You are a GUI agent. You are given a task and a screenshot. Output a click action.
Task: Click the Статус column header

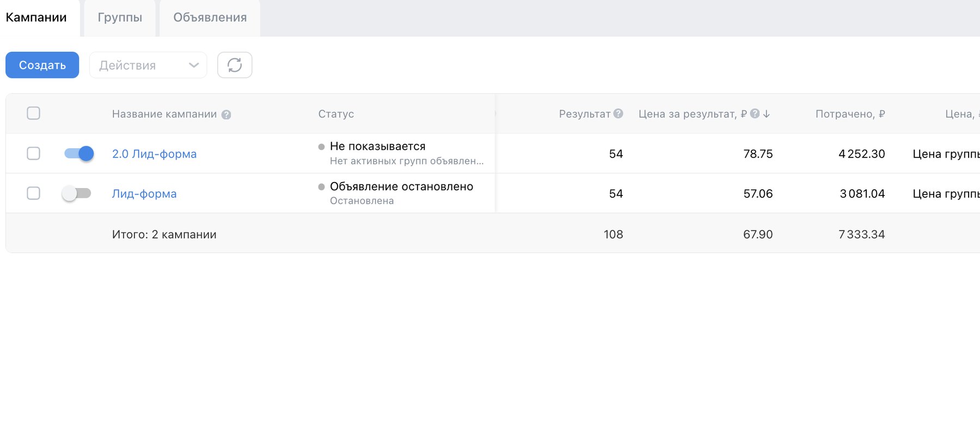[x=336, y=114]
